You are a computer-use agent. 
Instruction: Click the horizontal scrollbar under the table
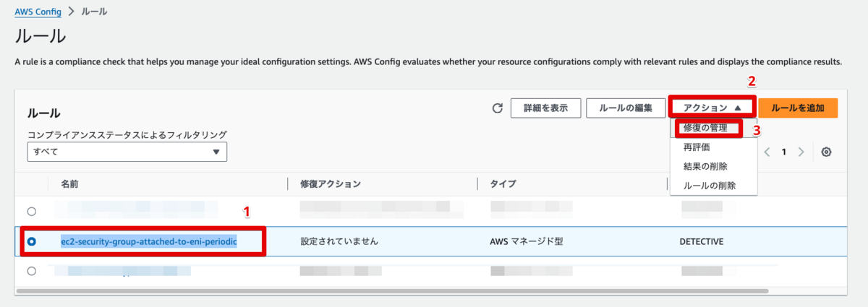(x=391, y=291)
